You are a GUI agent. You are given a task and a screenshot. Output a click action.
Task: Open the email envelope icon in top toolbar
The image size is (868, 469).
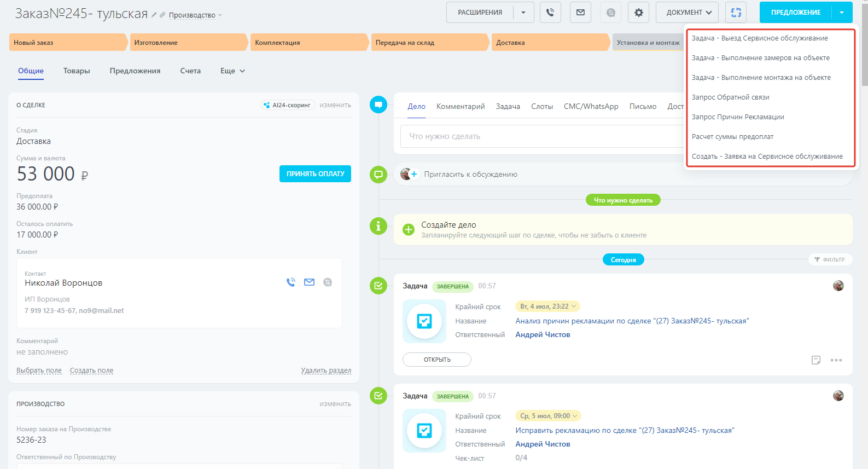(580, 13)
